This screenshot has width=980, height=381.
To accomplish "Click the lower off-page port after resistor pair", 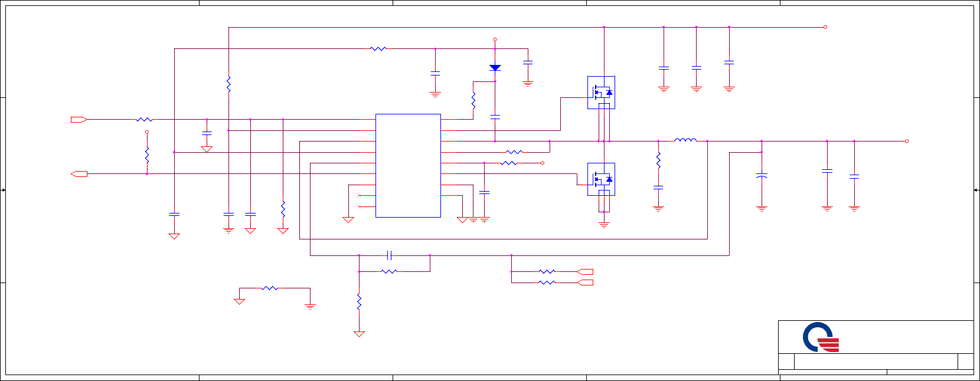I will 585,283.
